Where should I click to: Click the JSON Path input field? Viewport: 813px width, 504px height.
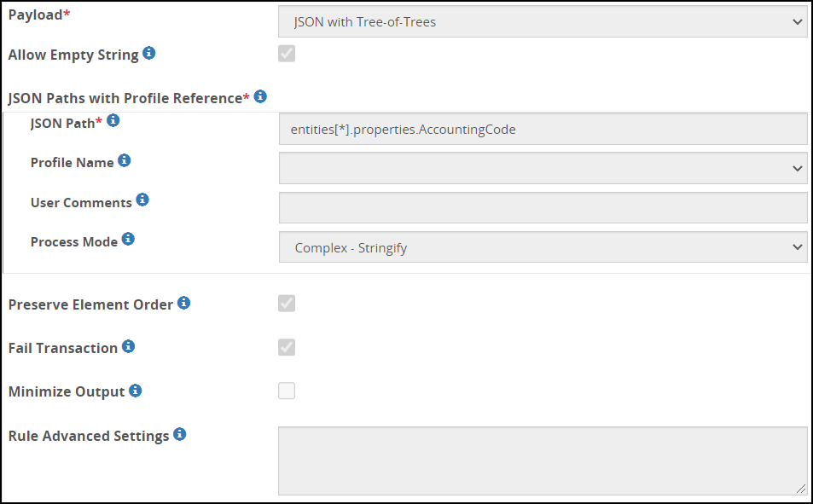[x=543, y=130]
